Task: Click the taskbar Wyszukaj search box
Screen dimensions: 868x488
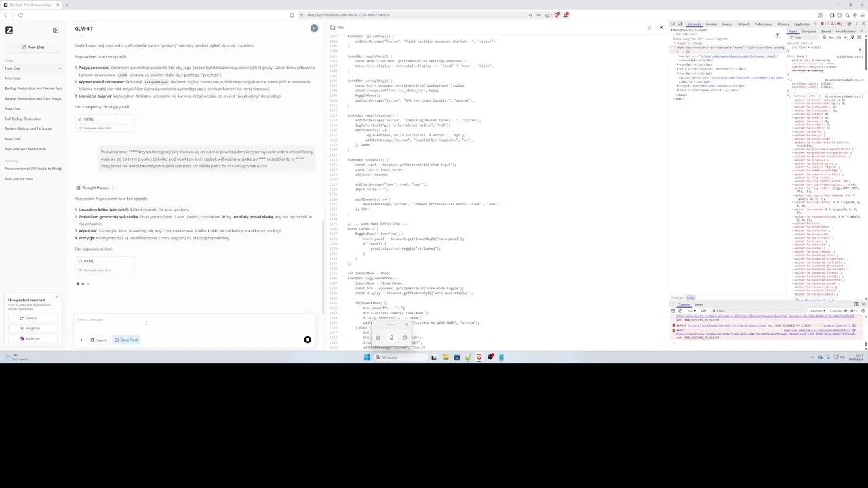Action: click(x=400, y=357)
